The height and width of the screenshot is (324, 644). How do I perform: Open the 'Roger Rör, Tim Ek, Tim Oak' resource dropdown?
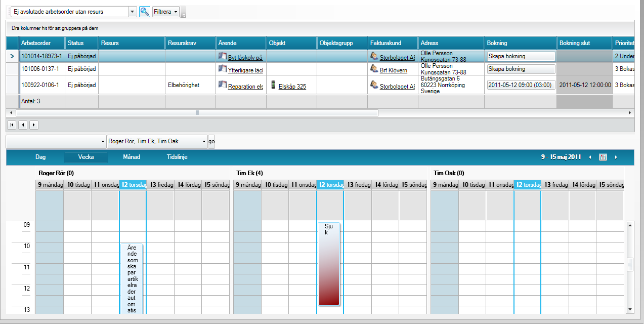tap(157, 141)
